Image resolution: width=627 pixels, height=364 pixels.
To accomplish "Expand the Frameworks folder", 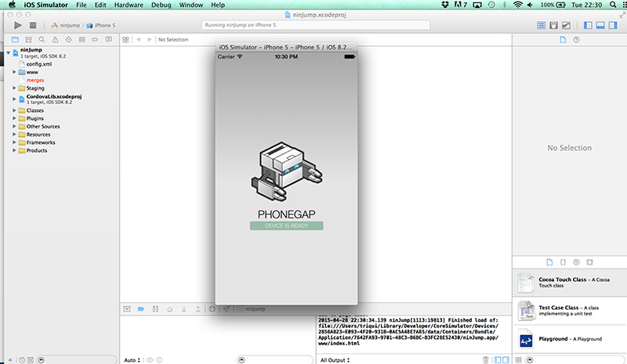I will coord(14,142).
